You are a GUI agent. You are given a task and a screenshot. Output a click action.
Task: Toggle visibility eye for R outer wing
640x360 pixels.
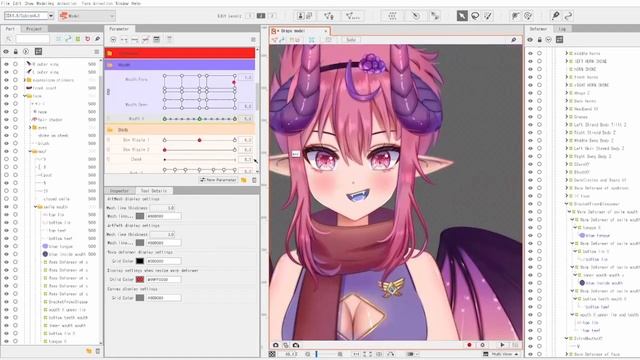click(x=6, y=64)
